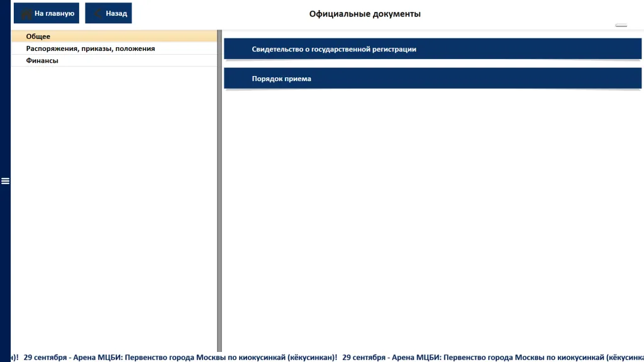Click the "Назад" back button

[108, 13]
